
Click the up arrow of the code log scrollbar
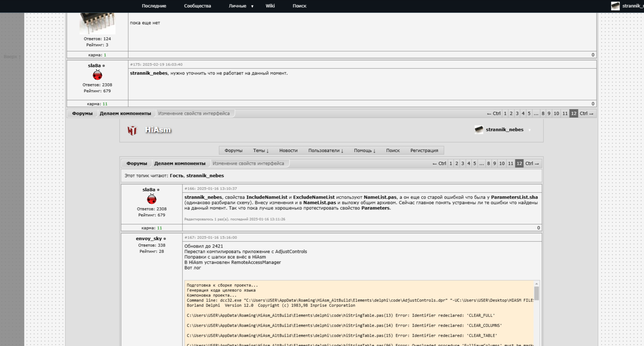(x=536, y=284)
